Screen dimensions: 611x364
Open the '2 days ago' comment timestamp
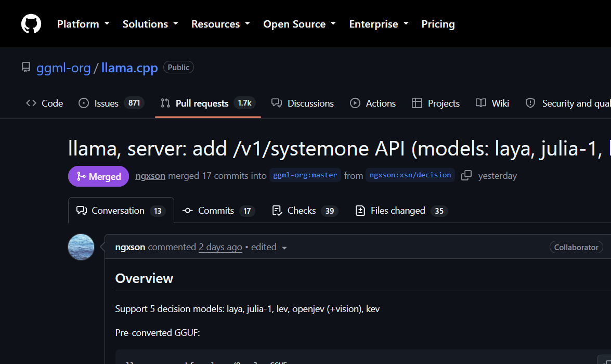point(220,247)
